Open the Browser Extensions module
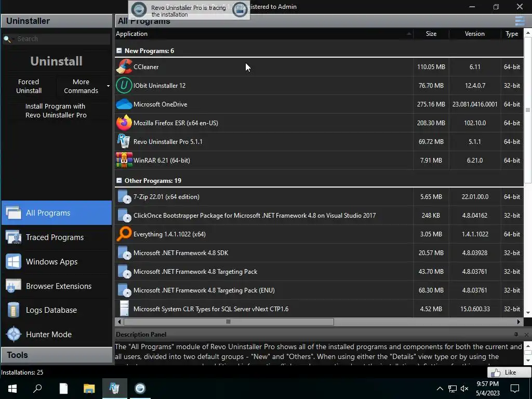Screen dimensions: 532x399 coord(57,286)
